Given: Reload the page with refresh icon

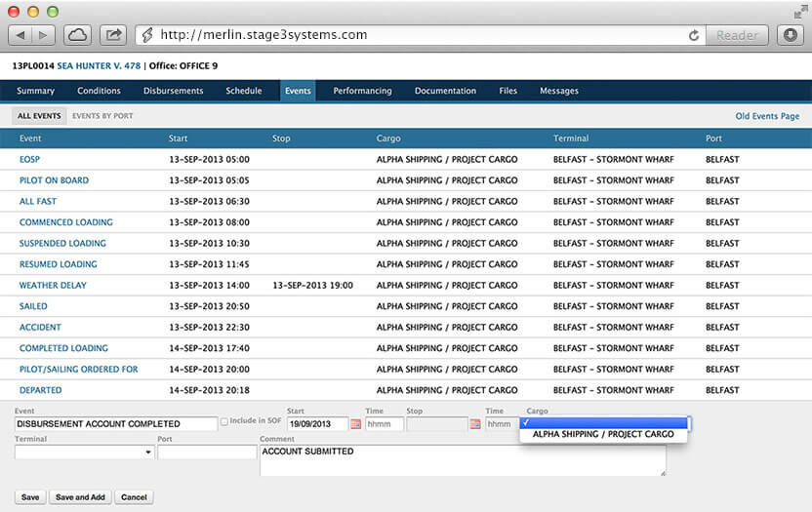Looking at the screenshot, I should (x=694, y=35).
